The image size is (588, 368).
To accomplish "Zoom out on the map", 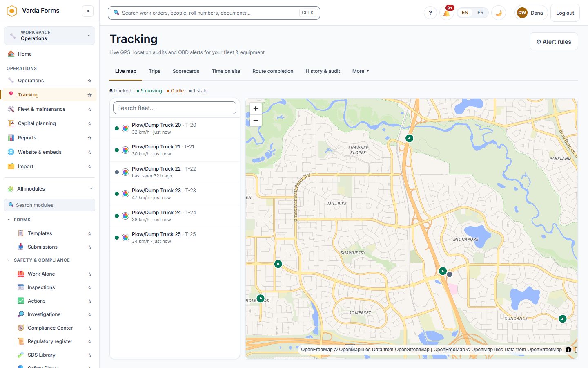I will [x=256, y=121].
